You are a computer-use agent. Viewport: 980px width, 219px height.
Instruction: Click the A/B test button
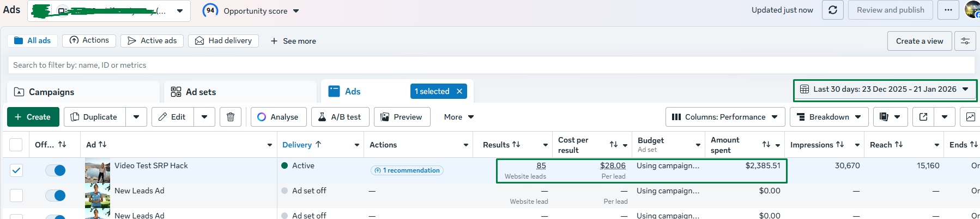tap(340, 117)
